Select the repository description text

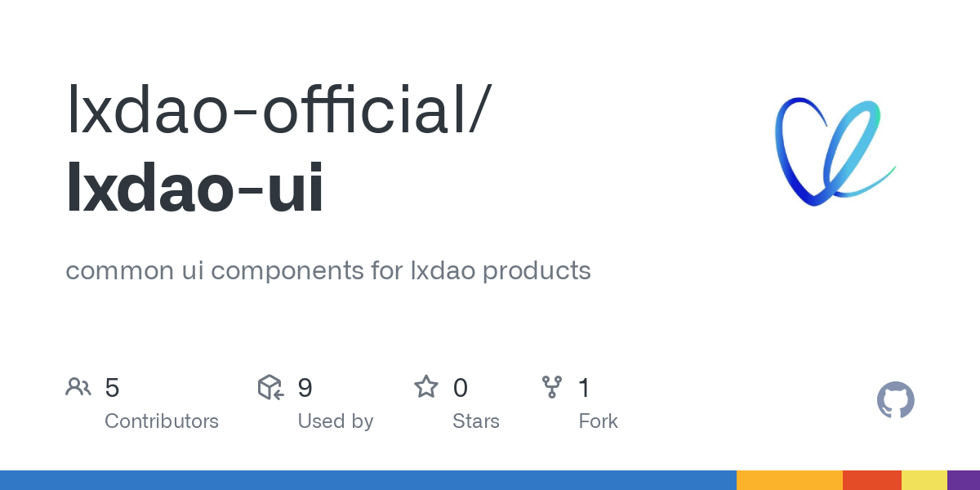tap(328, 270)
